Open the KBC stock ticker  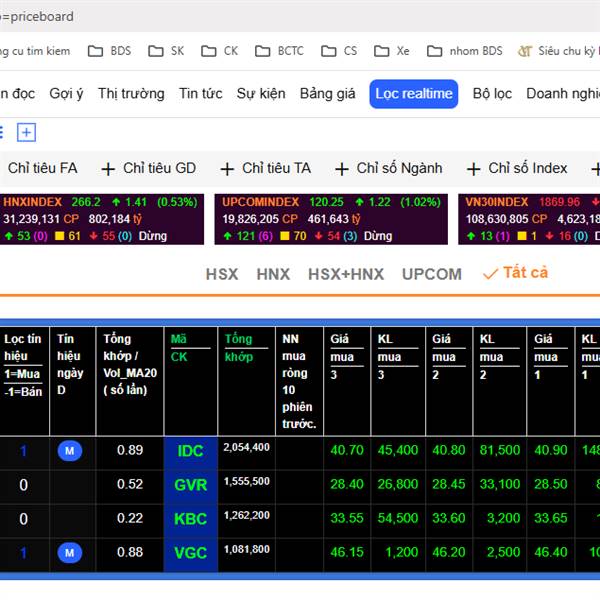point(191,519)
